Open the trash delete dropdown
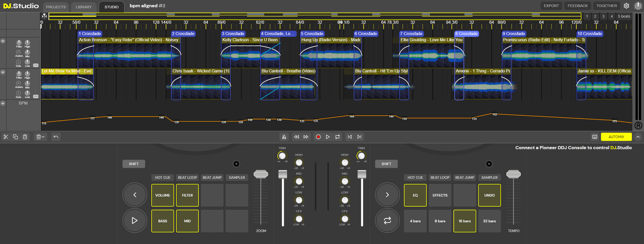The width and height of the screenshot is (644, 244). 40,137
